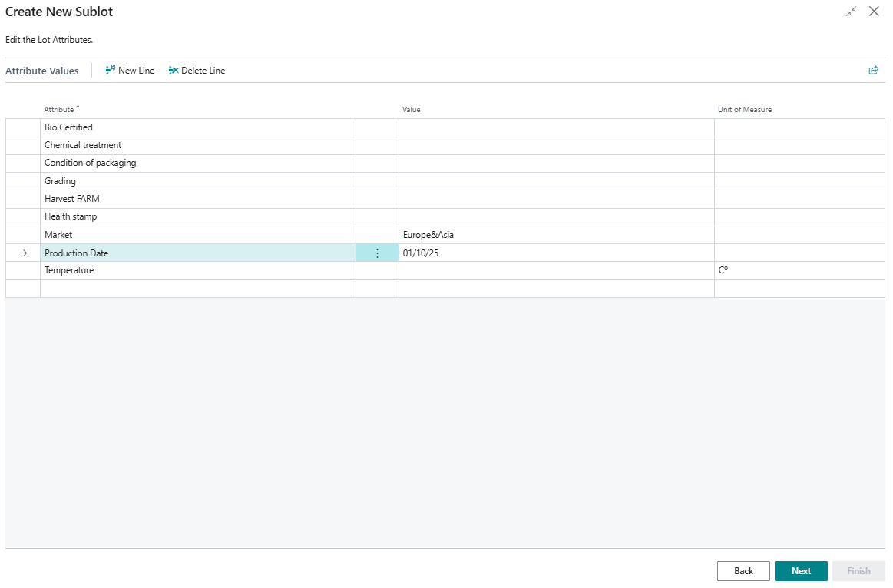Click the Temperature value field
The height and width of the screenshot is (588, 893).
(x=556, y=271)
